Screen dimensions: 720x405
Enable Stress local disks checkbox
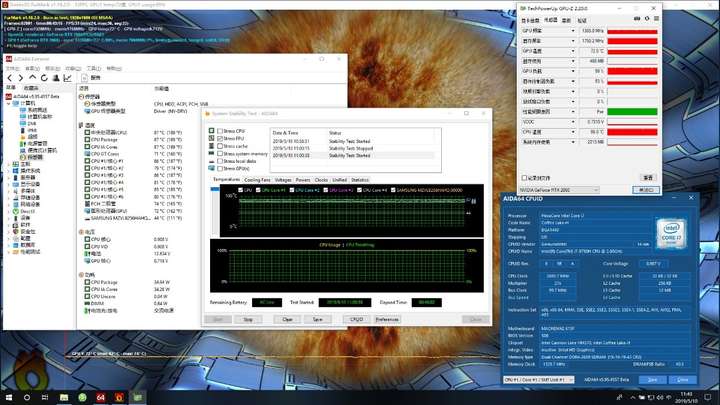click(x=220, y=161)
